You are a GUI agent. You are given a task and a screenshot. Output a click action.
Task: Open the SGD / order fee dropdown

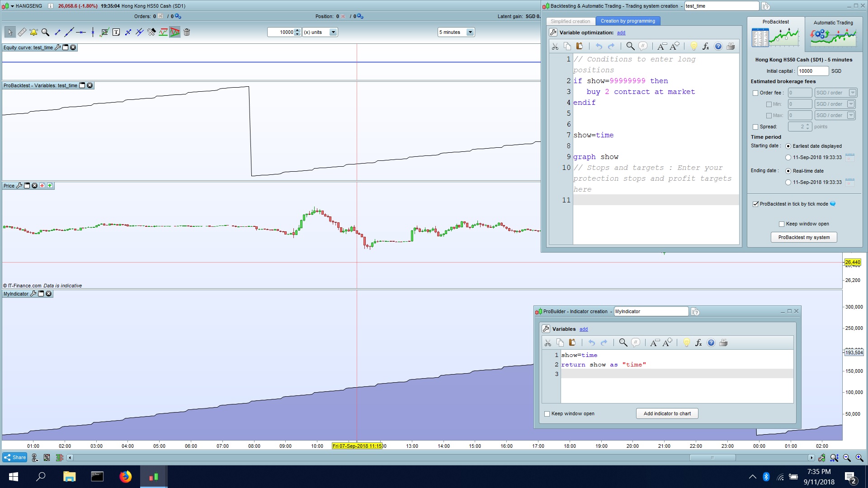[x=852, y=93]
